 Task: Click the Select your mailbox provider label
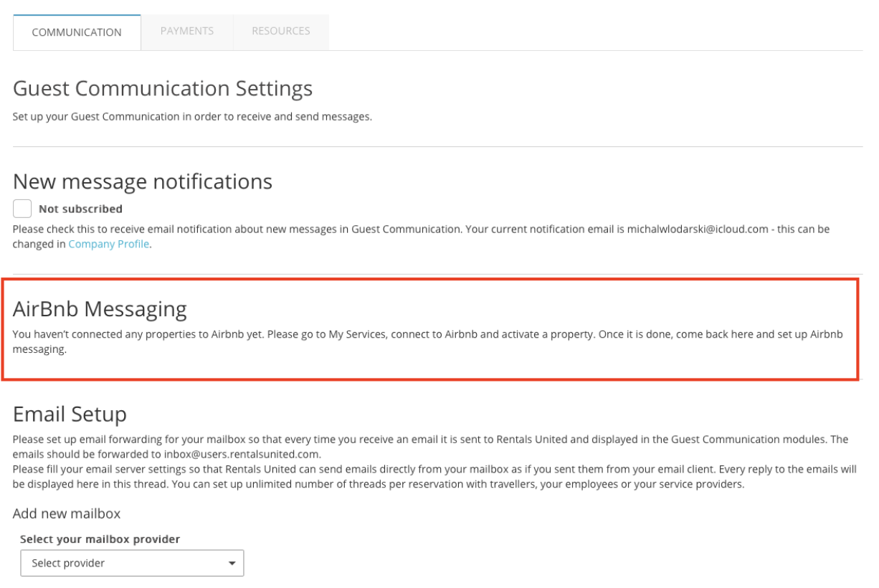coord(100,539)
